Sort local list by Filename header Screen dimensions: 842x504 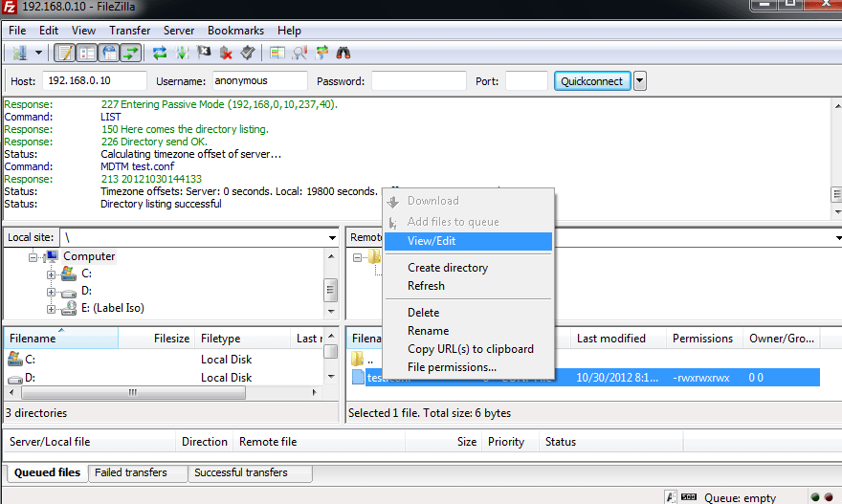point(61,339)
